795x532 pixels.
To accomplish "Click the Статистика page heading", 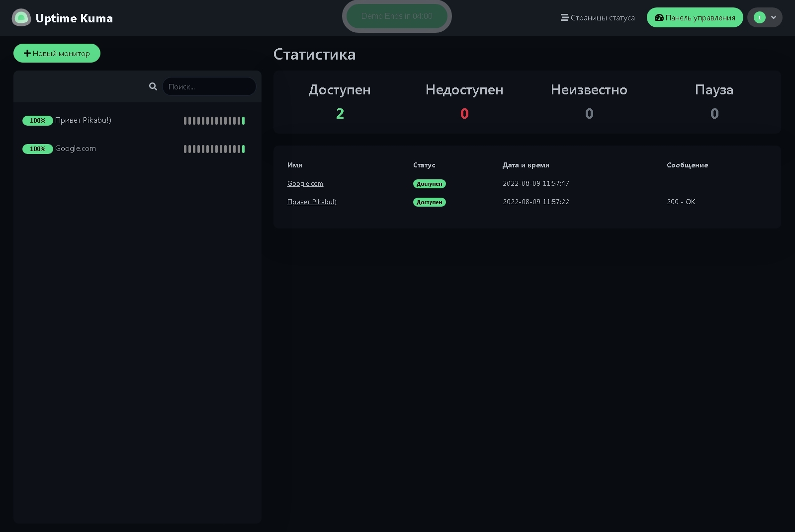I will [x=314, y=54].
